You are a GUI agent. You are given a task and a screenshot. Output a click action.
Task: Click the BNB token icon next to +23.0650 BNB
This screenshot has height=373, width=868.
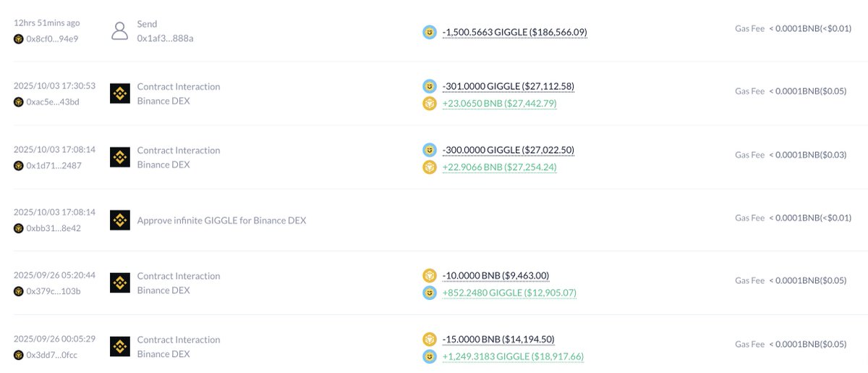[x=430, y=104]
